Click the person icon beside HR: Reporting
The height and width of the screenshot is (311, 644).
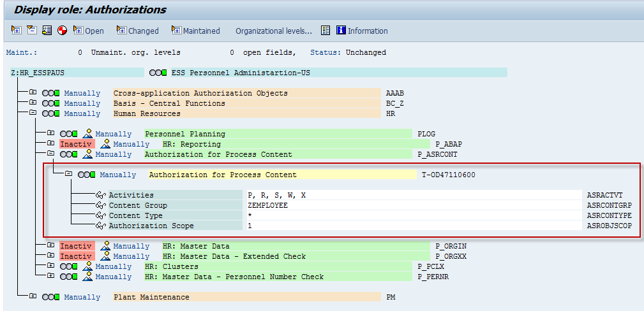click(105, 143)
